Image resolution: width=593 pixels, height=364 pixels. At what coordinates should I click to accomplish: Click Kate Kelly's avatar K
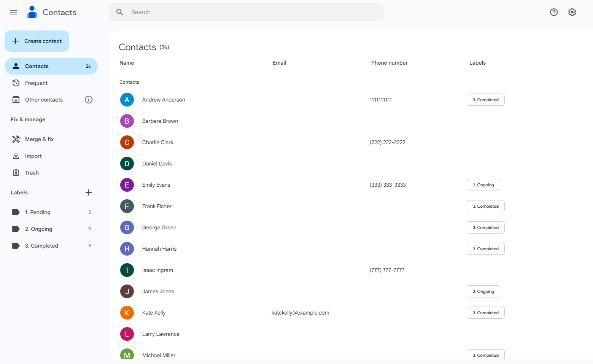click(x=127, y=313)
